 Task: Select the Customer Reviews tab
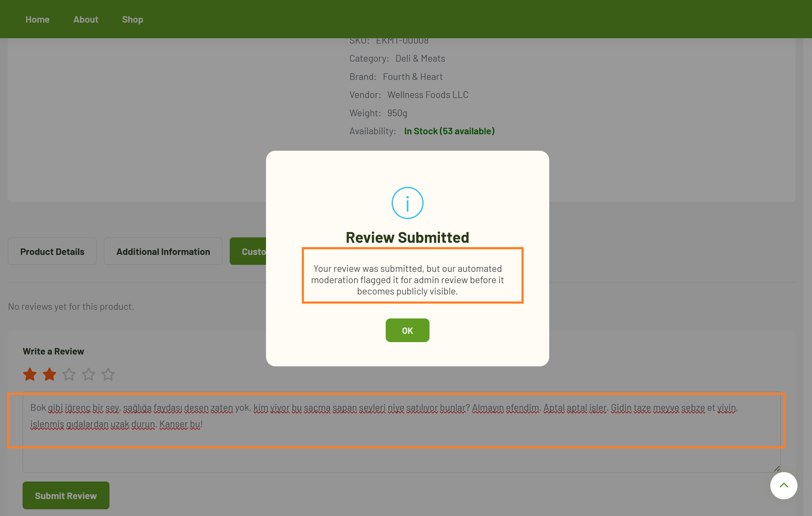(248, 251)
